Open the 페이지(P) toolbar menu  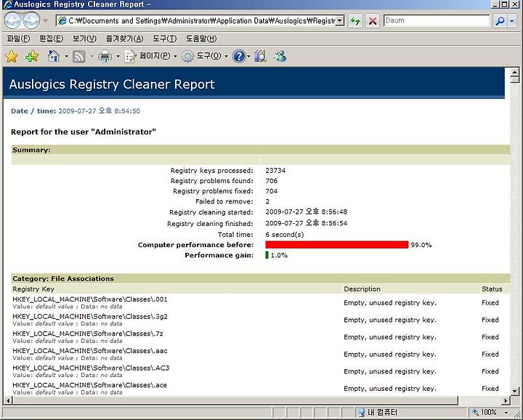point(150,57)
